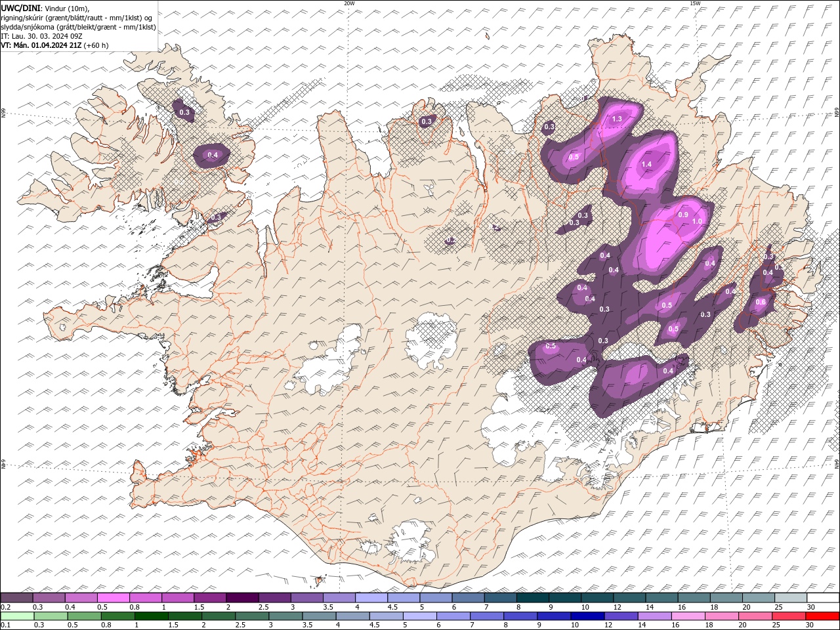This screenshot has height=630, width=840.
Task: Click the 1.0 snowfall value on map
Action: [697, 221]
